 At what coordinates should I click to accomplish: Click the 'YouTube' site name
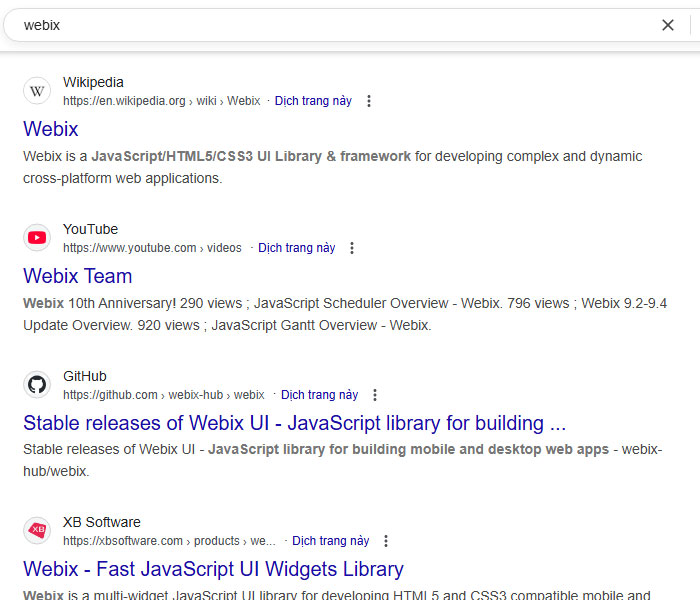pos(91,229)
